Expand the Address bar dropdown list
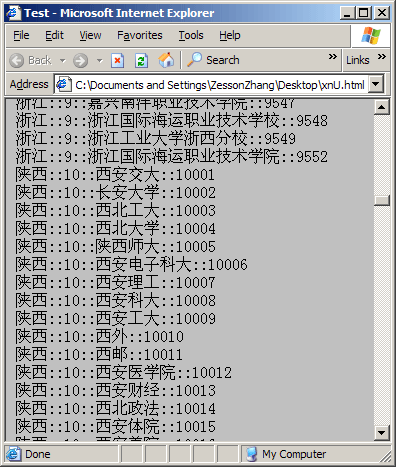Viewport: 396px width, 467px height. pos(376,84)
